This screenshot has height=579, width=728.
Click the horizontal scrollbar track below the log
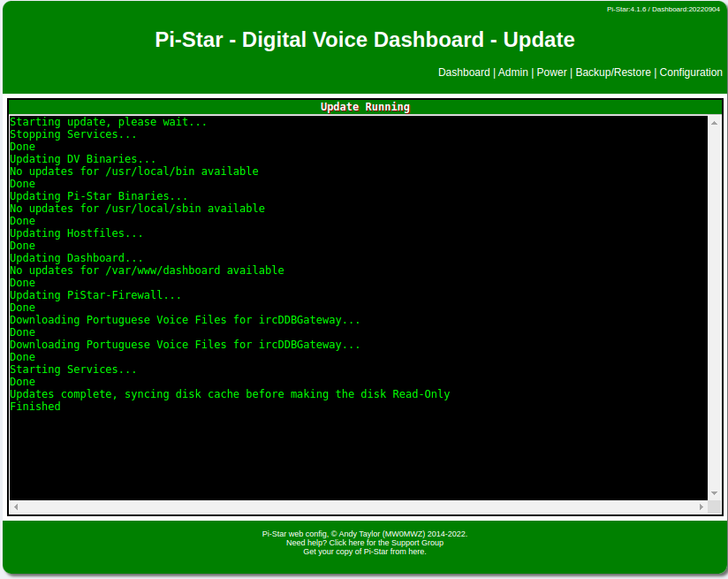pyautogui.click(x=359, y=507)
